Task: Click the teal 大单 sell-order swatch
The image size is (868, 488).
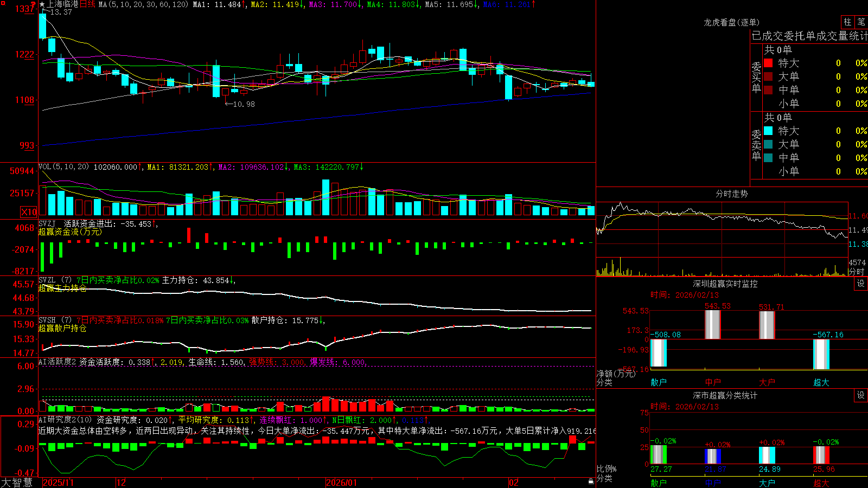Action: click(768, 144)
